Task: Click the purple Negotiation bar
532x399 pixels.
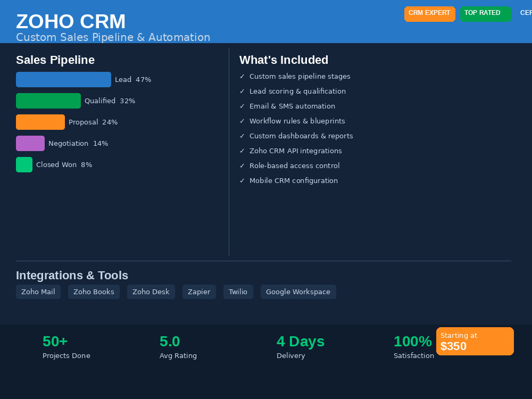Action: [30, 143]
